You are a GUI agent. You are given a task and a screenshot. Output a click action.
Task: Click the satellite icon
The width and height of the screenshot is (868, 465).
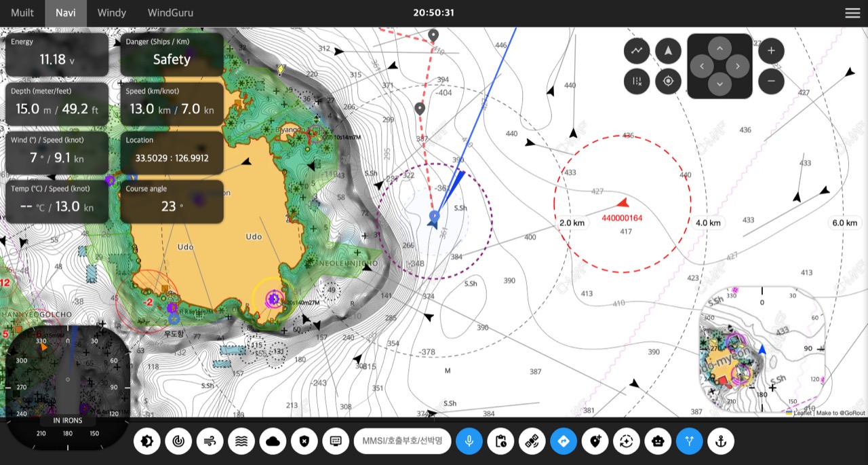(532, 441)
